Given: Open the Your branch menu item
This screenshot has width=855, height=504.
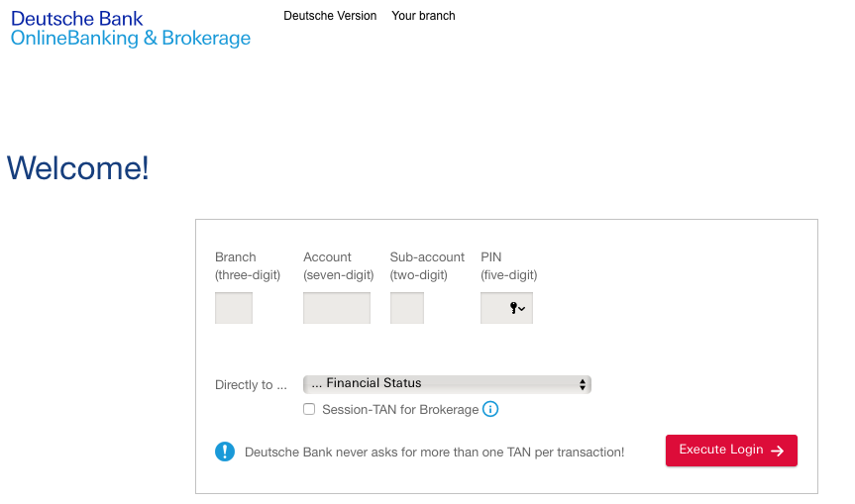Looking at the screenshot, I should point(423,16).
